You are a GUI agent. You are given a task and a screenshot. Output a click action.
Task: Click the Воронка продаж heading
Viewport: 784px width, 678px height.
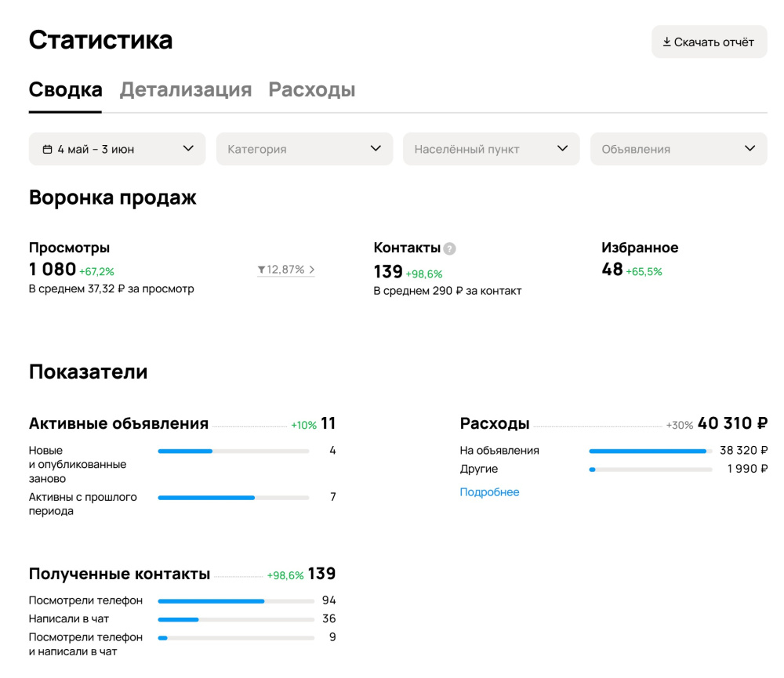pos(112,198)
